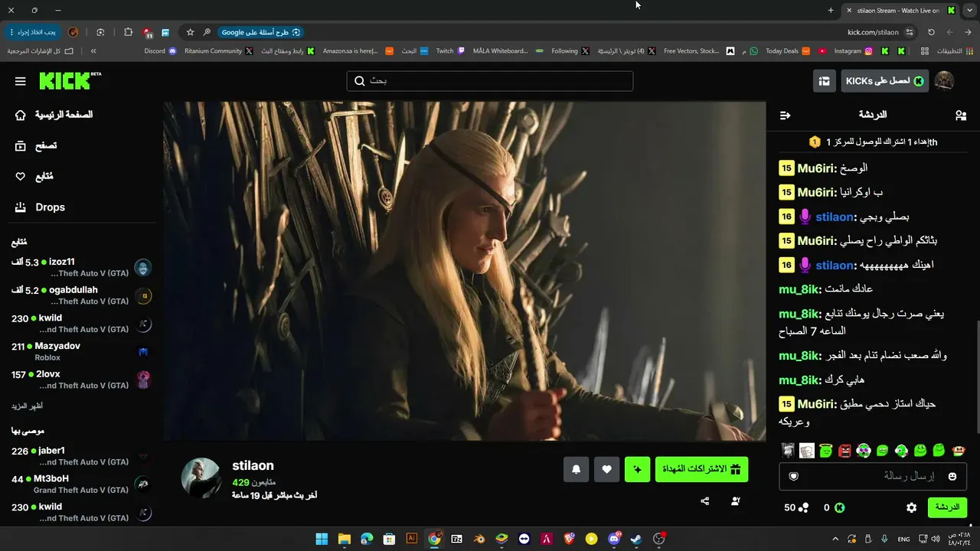This screenshot has width=980, height=551.
Task: Click the KICKs balance coin showing 0
Action: [840, 507]
